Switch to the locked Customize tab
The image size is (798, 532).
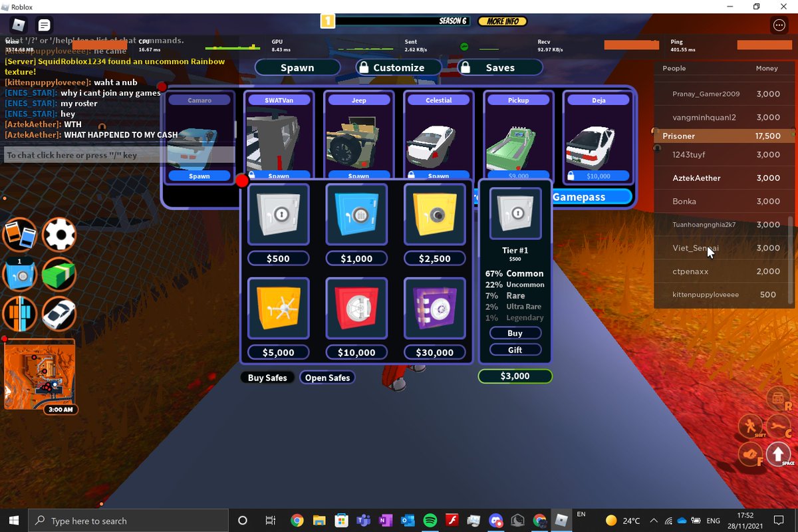tap(398, 68)
